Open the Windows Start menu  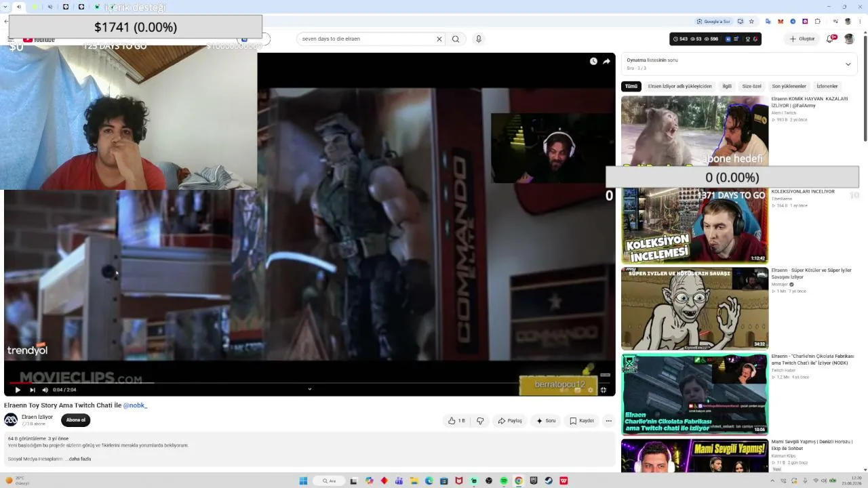303,481
